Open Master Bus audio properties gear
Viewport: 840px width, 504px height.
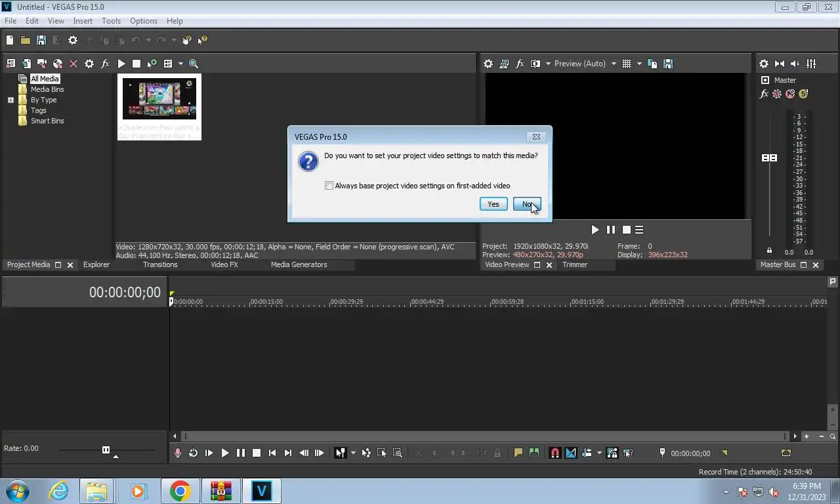tap(764, 64)
